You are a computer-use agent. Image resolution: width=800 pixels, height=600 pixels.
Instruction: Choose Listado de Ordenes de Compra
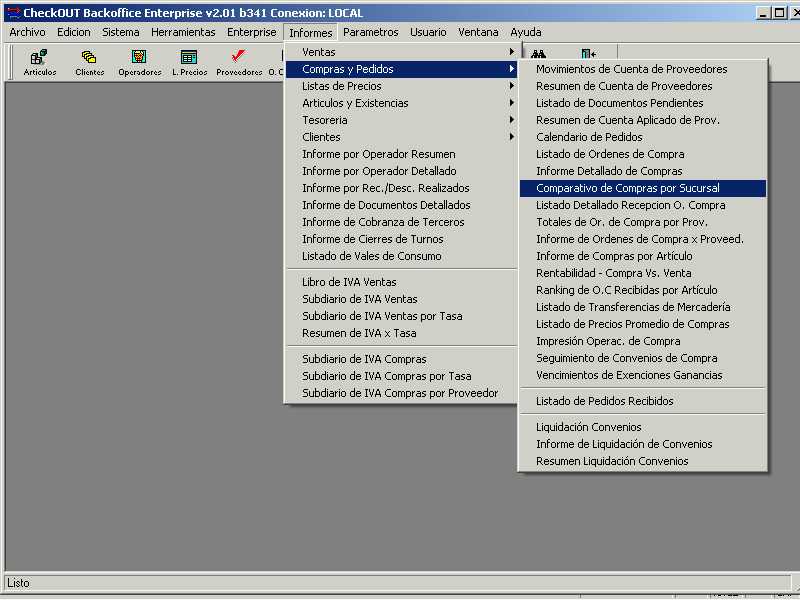pyautogui.click(x=643, y=154)
